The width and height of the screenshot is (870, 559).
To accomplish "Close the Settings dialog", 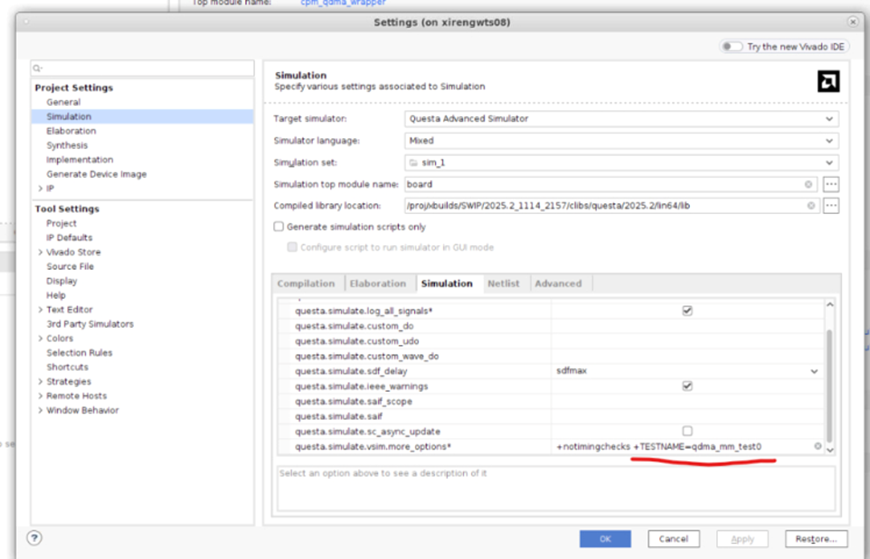I will coord(853,22).
